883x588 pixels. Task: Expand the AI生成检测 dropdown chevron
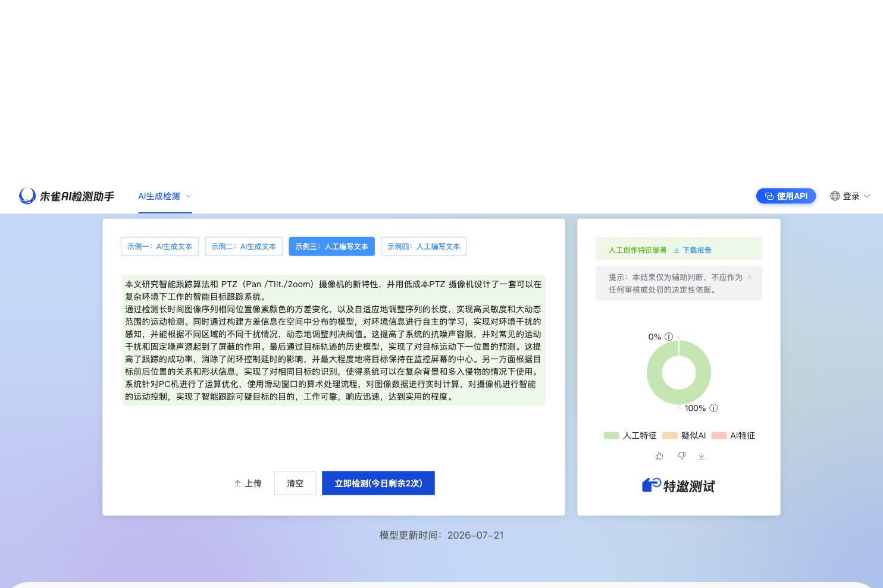[x=189, y=196]
